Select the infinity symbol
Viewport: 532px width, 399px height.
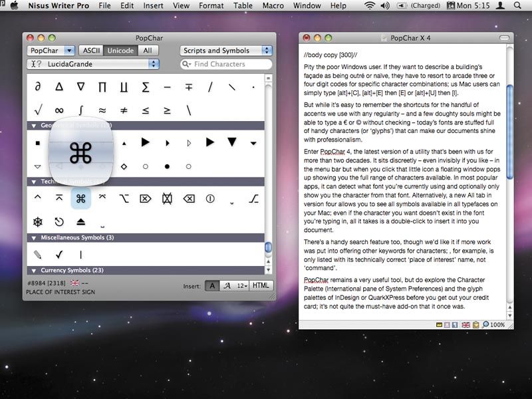click(x=59, y=110)
